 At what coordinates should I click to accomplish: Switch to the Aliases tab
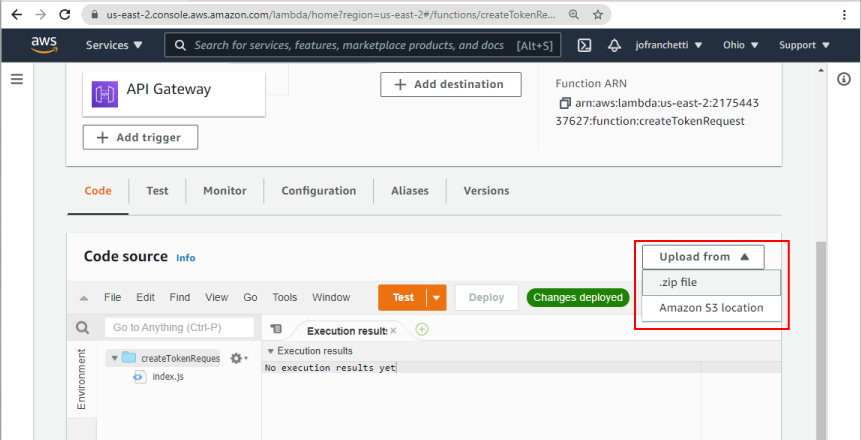pos(410,191)
